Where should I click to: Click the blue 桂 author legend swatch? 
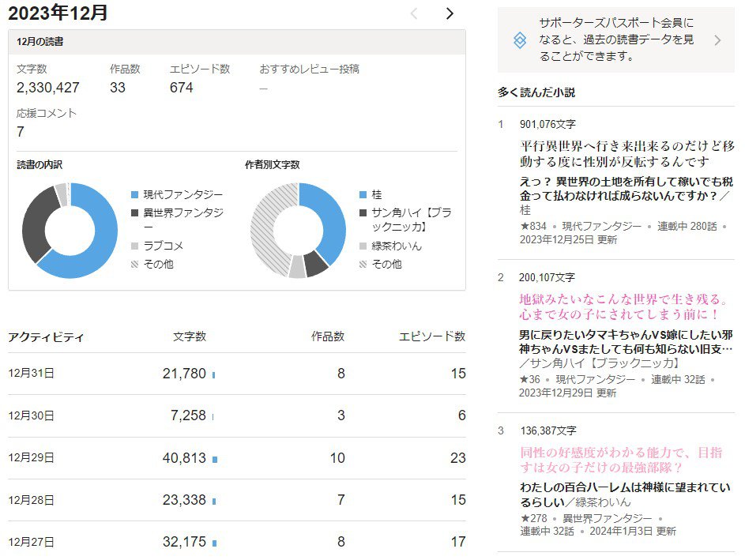(363, 194)
